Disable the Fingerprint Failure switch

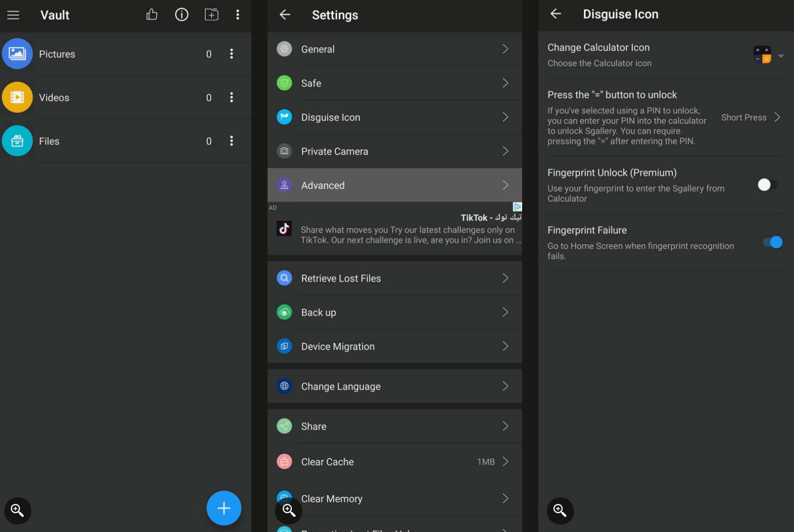772,242
